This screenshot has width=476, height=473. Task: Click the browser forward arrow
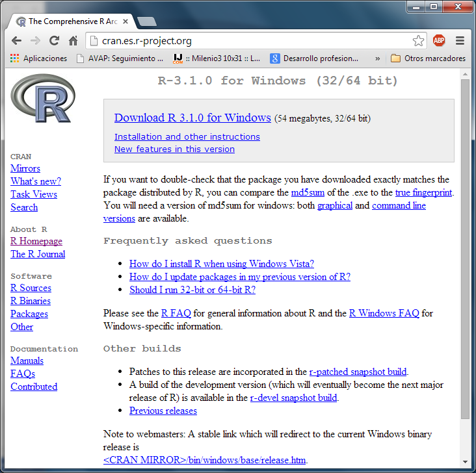(36, 41)
